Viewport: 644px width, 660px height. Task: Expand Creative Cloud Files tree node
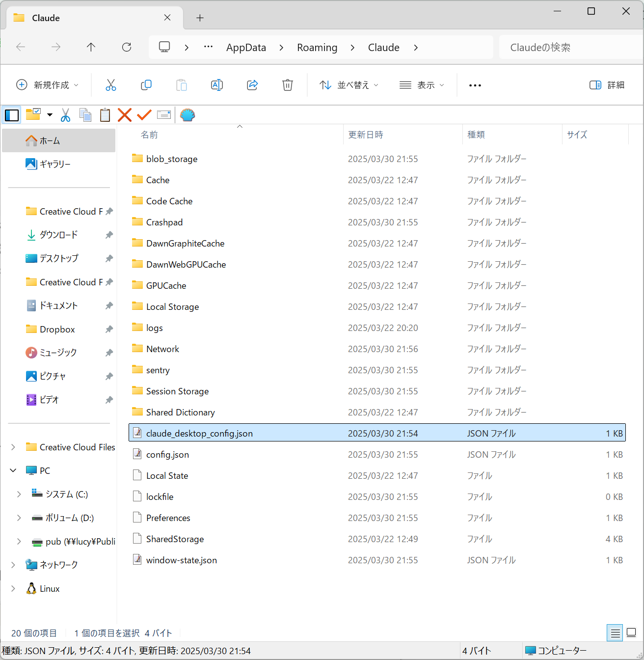[13, 447]
